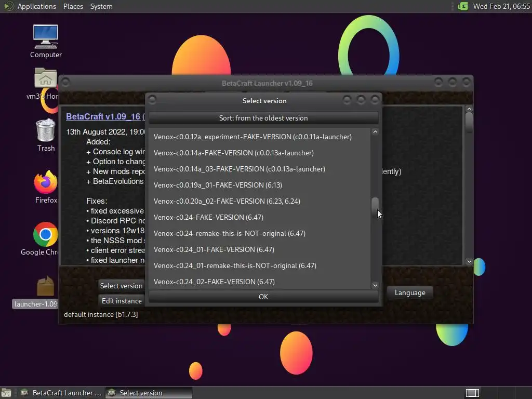
Task: Open the System menu
Action: (x=101, y=6)
